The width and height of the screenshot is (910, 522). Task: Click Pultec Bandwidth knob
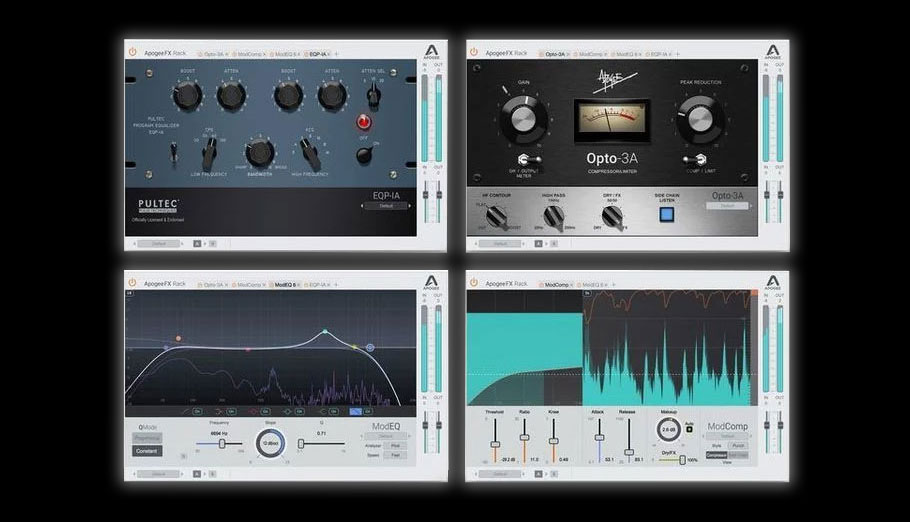tap(259, 153)
